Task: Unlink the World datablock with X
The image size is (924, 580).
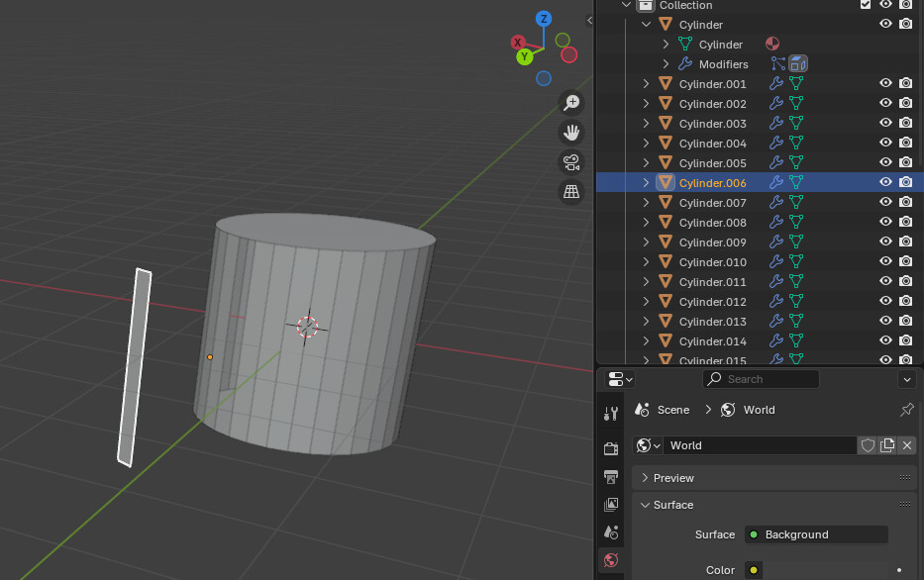Action: [907, 445]
